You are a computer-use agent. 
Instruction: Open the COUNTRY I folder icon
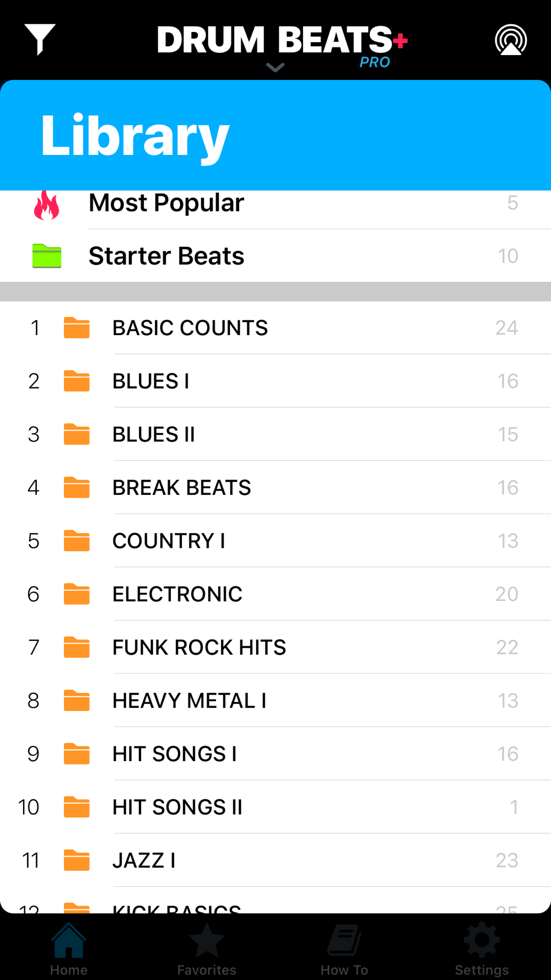pyautogui.click(x=77, y=541)
